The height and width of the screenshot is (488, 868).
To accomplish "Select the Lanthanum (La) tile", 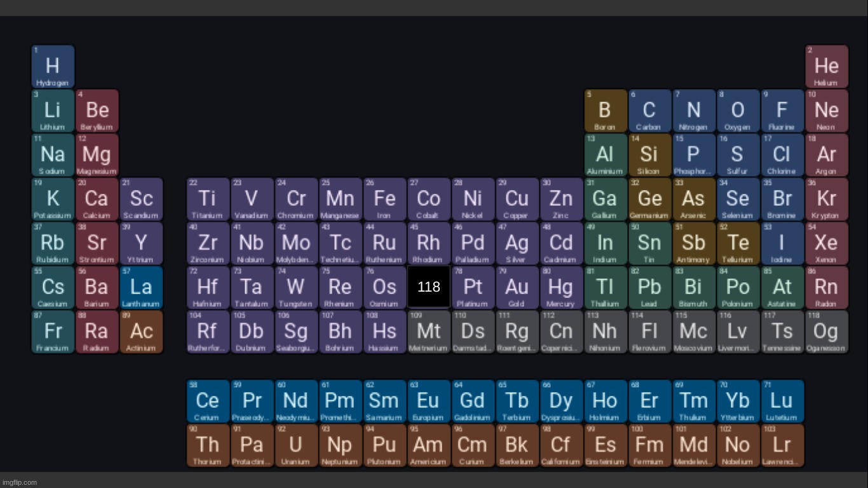I will coord(141,287).
